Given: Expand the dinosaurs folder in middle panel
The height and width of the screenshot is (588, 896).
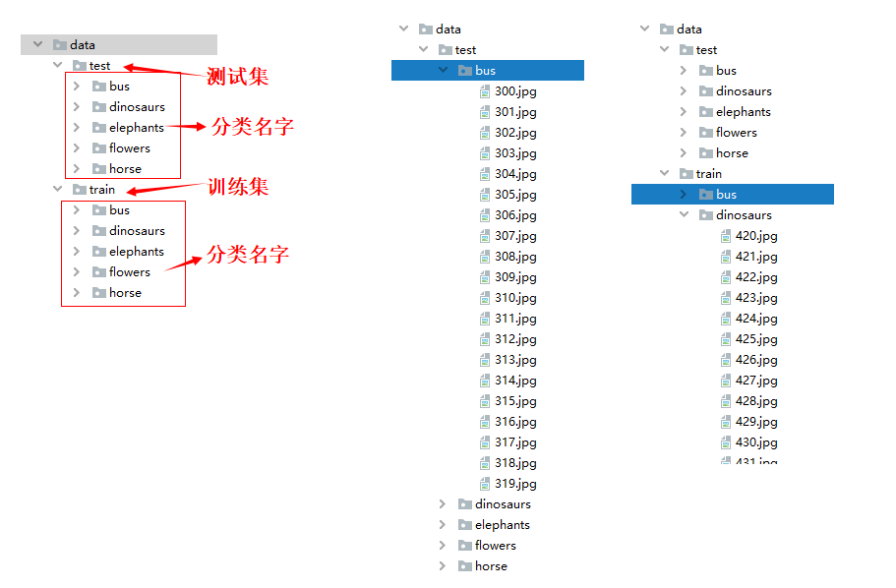Looking at the screenshot, I should click(x=441, y=503).
